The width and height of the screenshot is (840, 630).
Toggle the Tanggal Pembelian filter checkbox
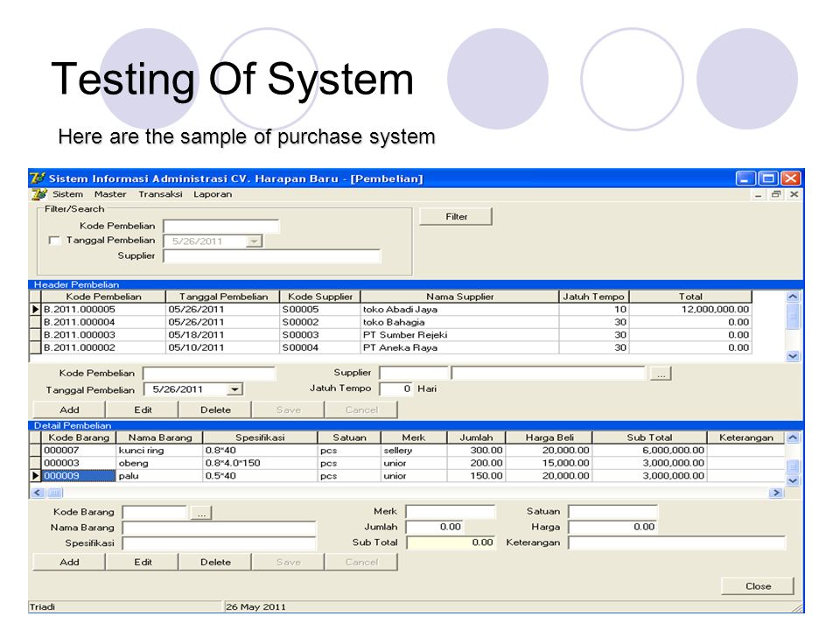tap(54, 240)
